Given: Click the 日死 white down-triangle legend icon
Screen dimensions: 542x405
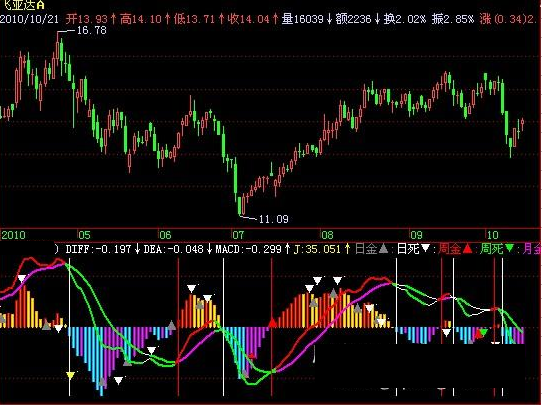Looking at the screenshot, I should coord(426,248).
